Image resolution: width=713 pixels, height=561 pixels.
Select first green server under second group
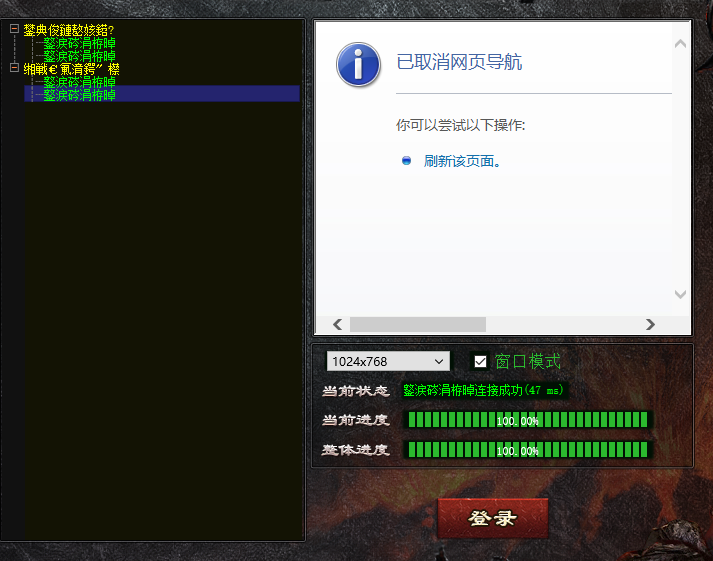[x=80, y=82]
